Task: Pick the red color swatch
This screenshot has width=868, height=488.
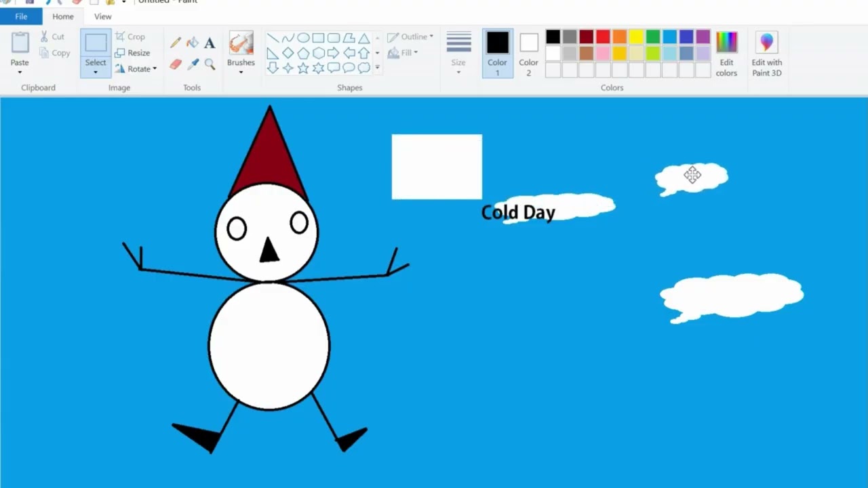Action: (603, 37)
